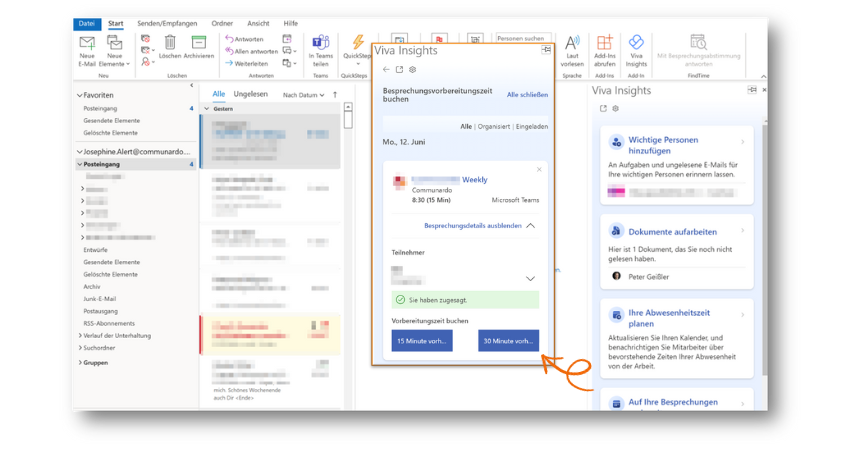Image resolution: width=850 pixels, height=450 pixels.
Task: Filter meetings by Eingeladen
Action: tap(531, 126)
